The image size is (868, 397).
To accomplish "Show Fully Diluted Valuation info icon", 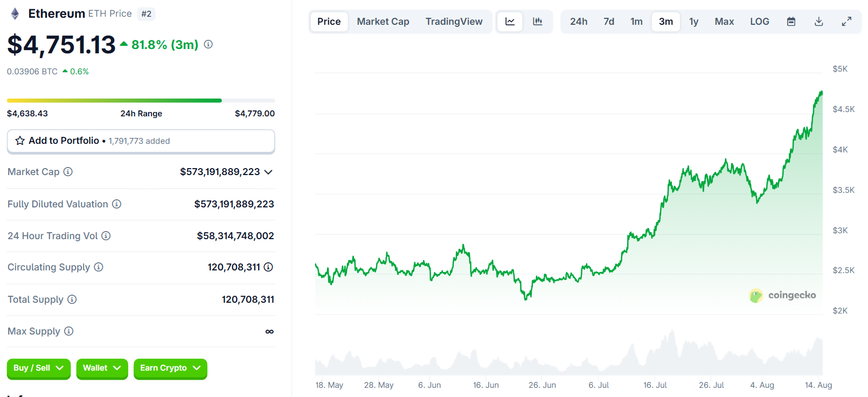I will tap(116, 204).
